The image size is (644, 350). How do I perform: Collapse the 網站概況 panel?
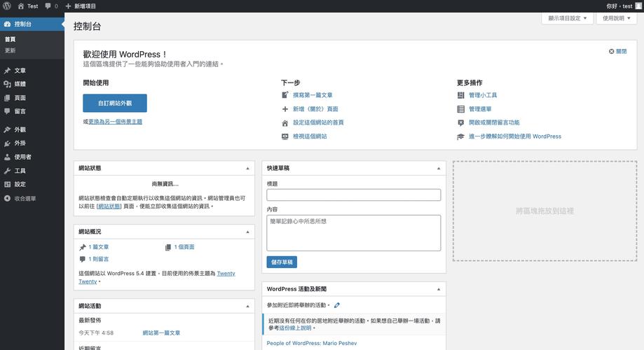click(x=247, y=232)
